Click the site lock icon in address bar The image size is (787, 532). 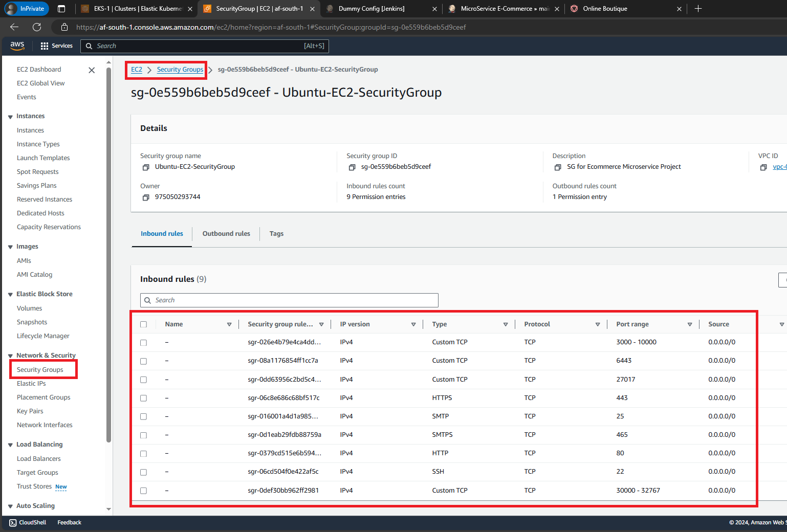click(64, 27)
